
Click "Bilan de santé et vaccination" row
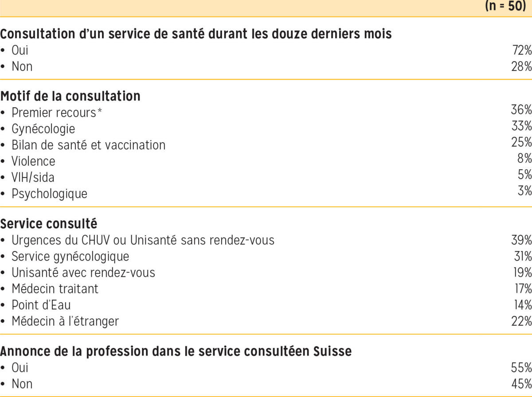88,145
